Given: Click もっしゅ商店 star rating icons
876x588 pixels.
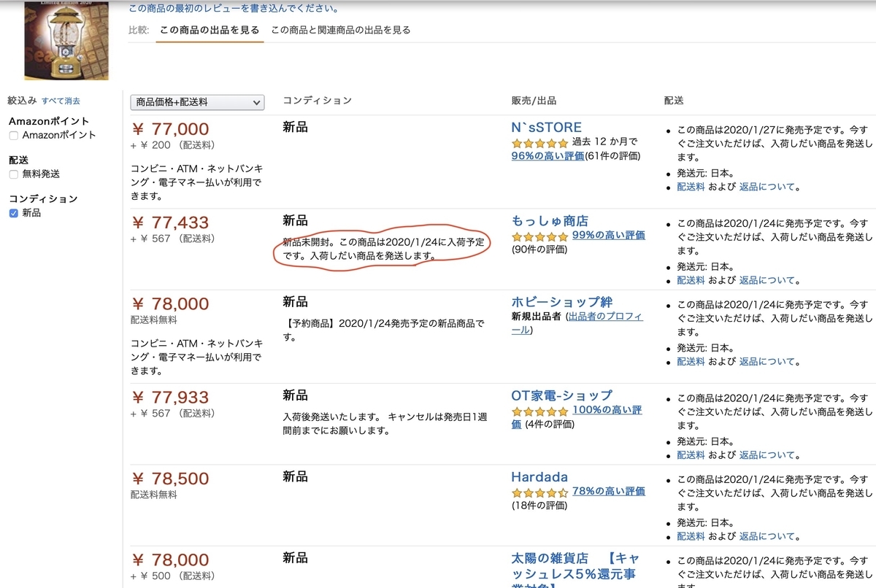Looking at the screenshot, I should coord(539,236).
